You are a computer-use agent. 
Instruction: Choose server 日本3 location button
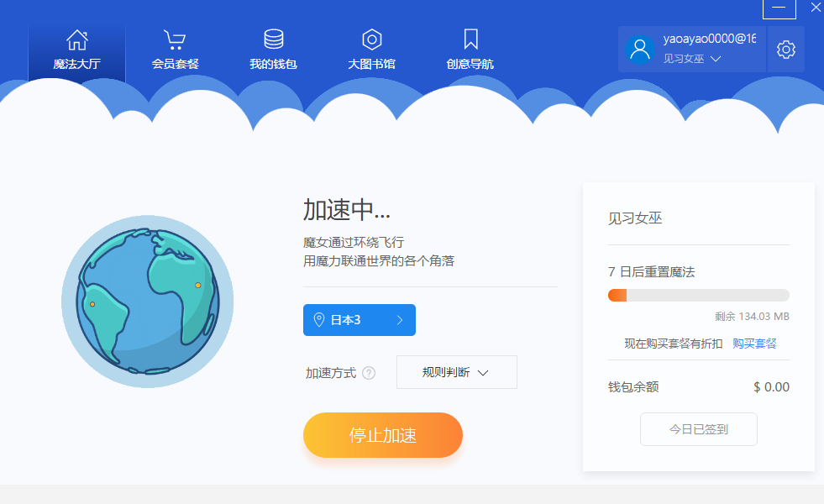(x=360, y=320)
